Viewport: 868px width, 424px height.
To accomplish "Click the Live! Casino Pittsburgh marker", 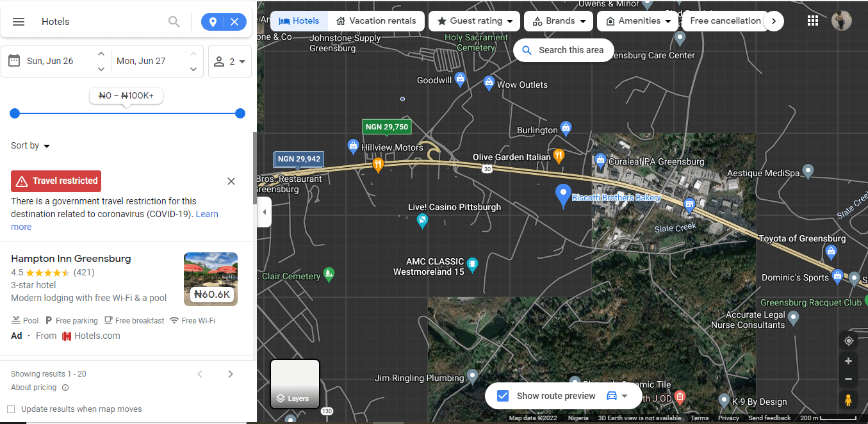I will tap(422, 222).
